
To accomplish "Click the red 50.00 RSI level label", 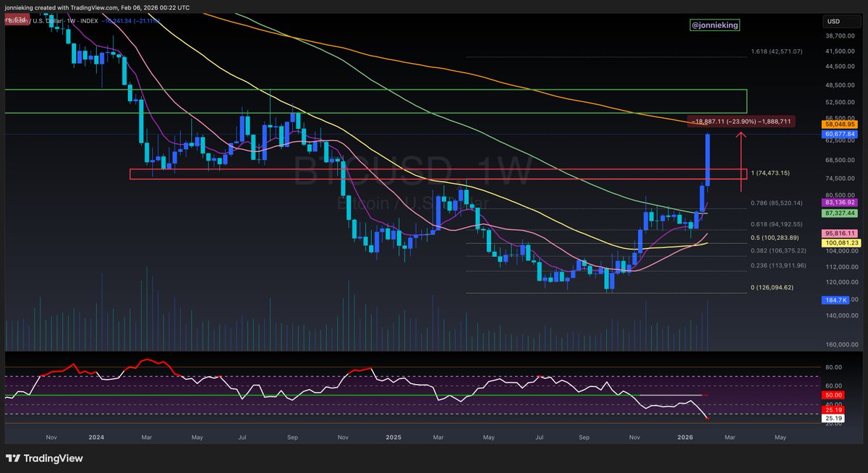I will 833,396.
